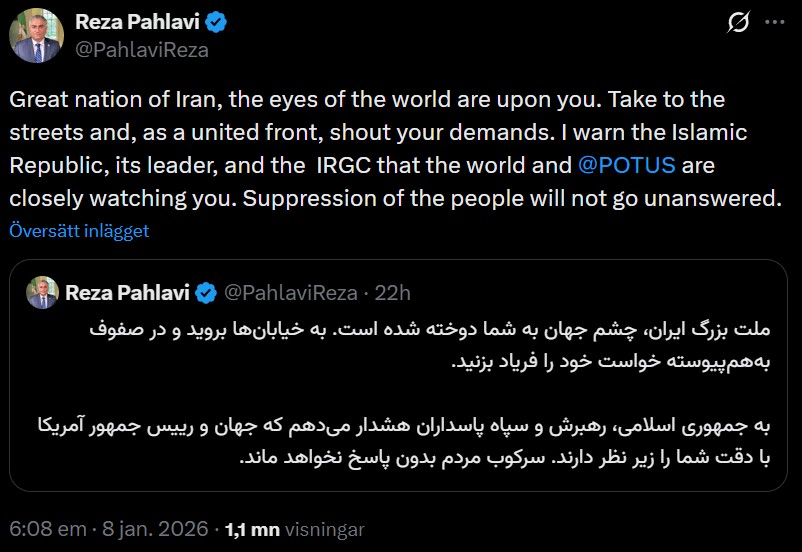Open the 1,1 mn visningar view count

coord(295,529)
